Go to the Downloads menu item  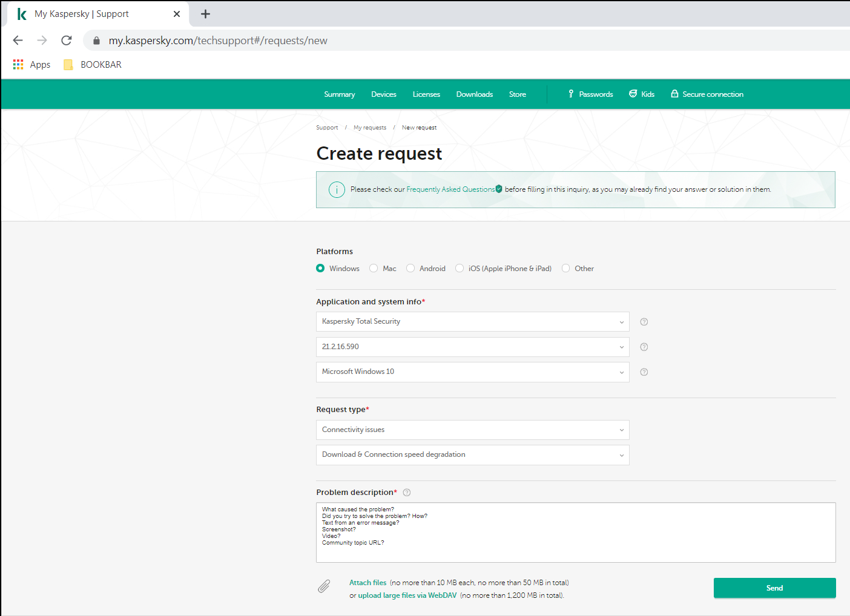475,94
